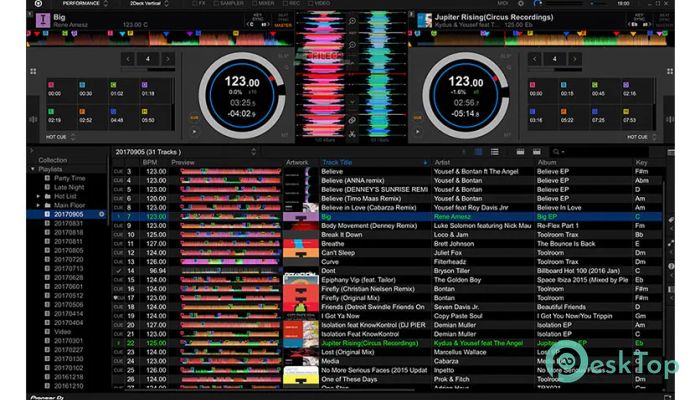Trigger left deck hot cue at 01:18
The height and width of the screenshot is (400, 700).
[x=154, y=89]
